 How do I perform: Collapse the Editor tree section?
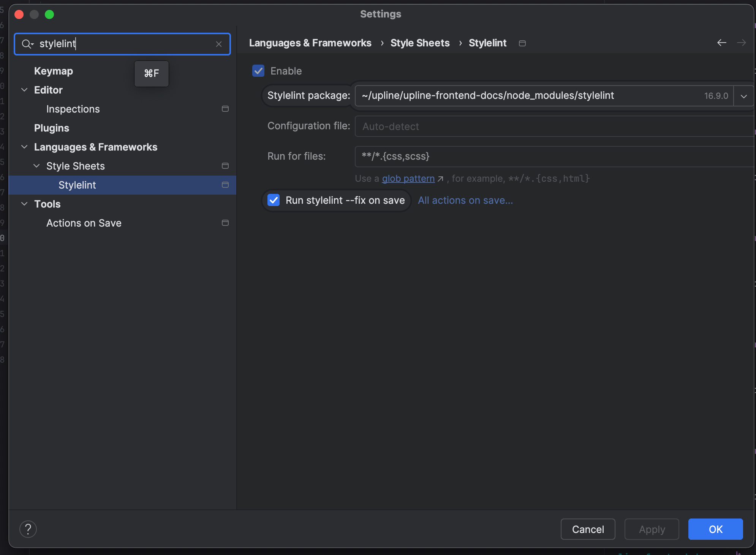coord(24,90)
